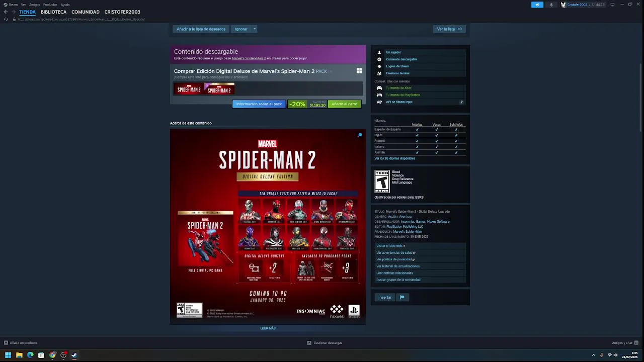Click the Cristofer2003 profile avatar
Viewport: 644px width, 362px height.
click(563, 5)
